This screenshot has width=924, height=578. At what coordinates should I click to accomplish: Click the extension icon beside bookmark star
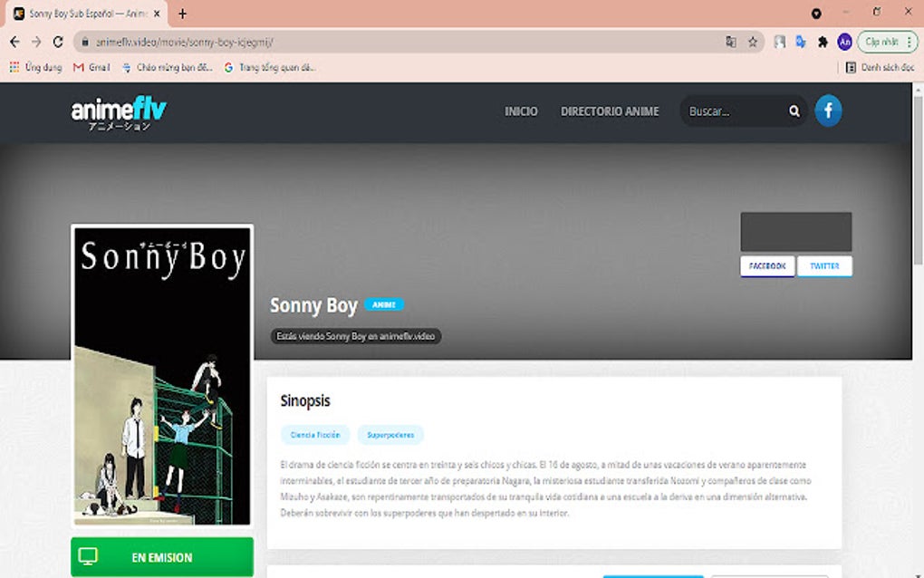780,42
